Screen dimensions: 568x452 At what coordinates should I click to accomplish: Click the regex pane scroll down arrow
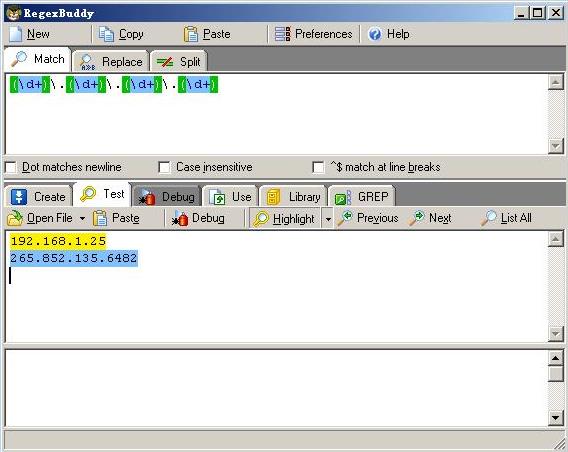[x=556, y=146]
